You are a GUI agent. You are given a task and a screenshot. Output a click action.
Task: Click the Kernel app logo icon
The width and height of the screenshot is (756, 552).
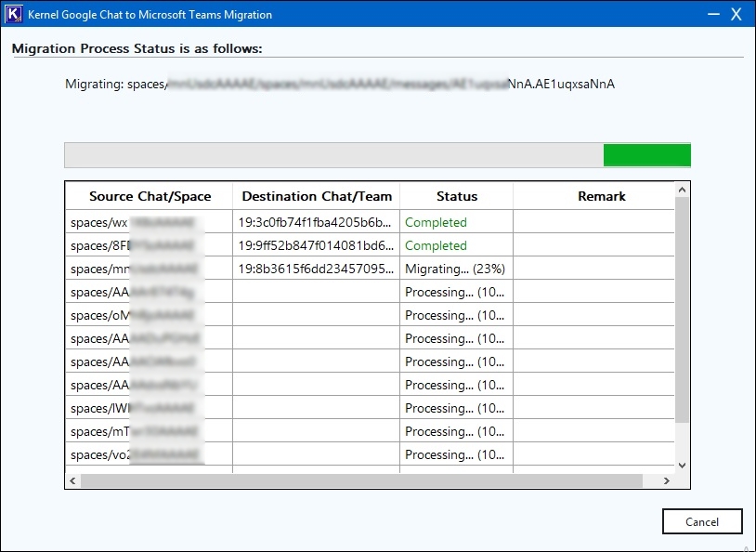(13, 14)
